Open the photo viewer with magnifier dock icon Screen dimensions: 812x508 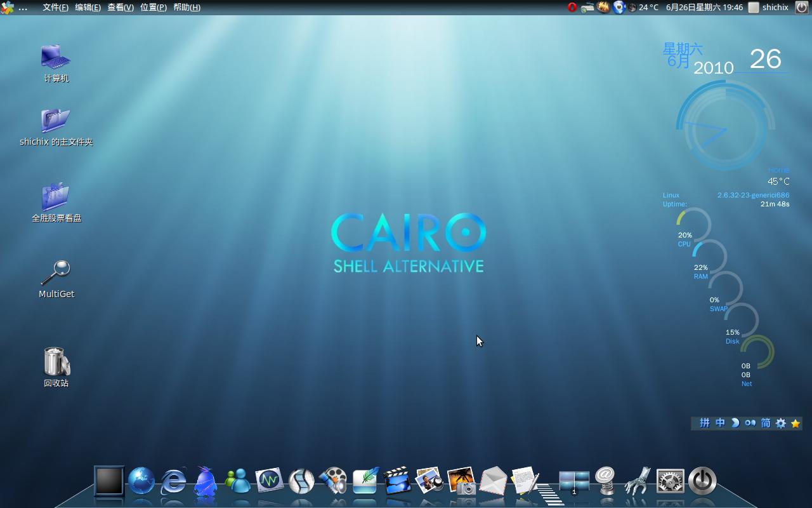click(x=429, y=481)
